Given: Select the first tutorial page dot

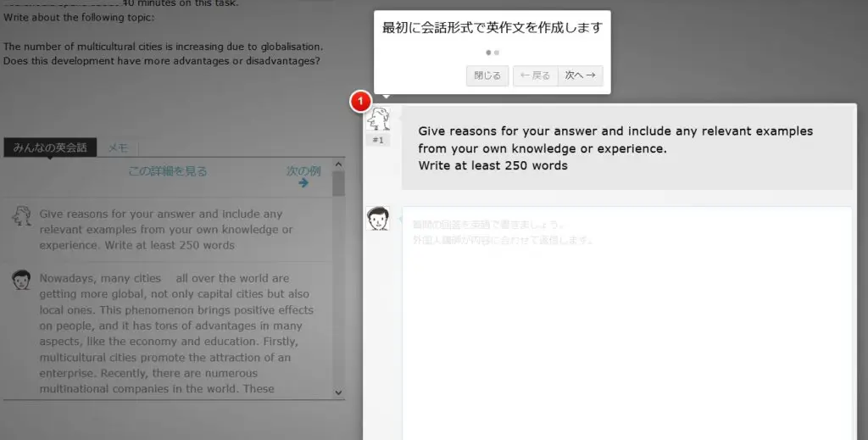Looking at the screenshot, I should (488, 53).
